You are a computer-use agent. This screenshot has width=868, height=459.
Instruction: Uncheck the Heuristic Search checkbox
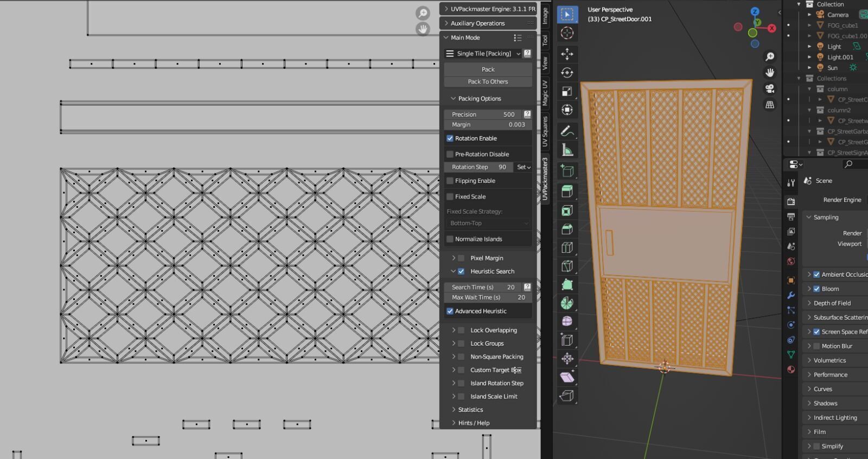tap(461, 271)
